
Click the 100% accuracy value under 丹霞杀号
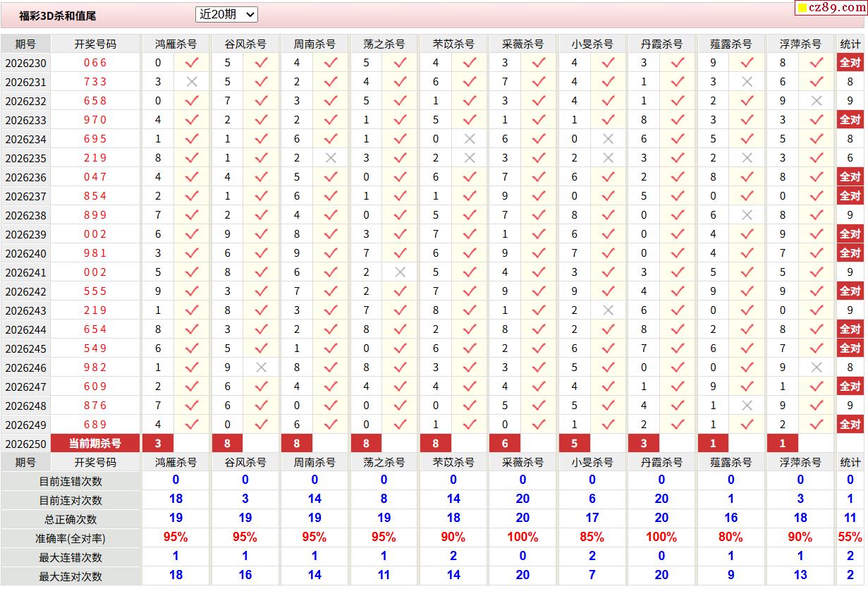[661, 538]
